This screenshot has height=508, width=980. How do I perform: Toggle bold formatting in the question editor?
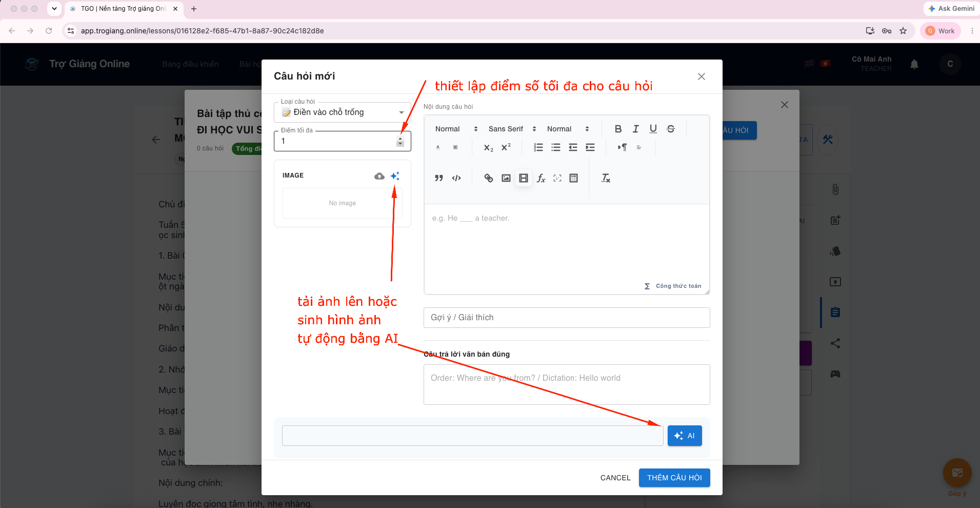tap(618, 129)
